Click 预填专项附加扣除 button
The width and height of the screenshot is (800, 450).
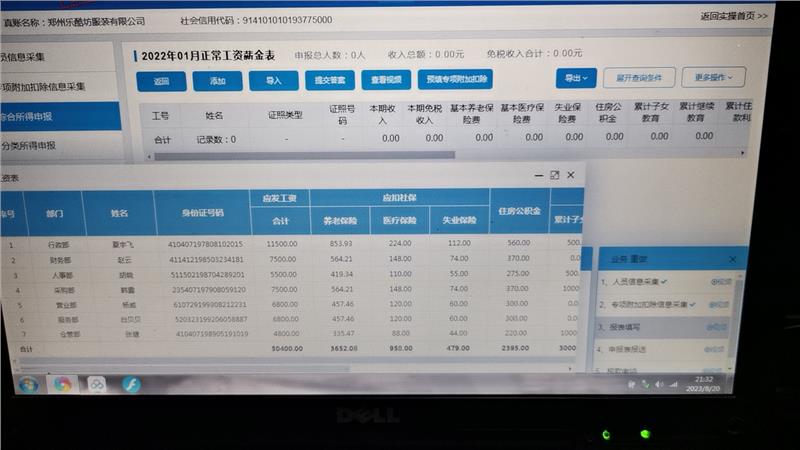coord(457,80)
